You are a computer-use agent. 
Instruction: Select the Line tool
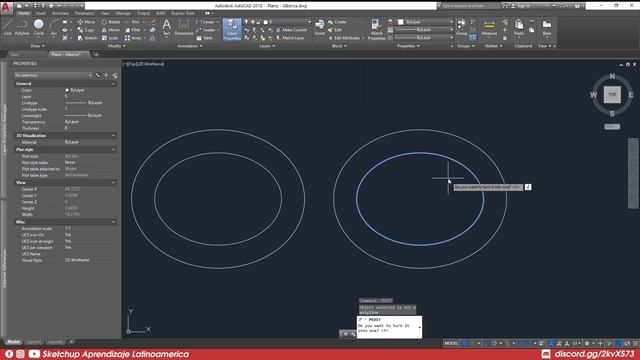[7, 27]
